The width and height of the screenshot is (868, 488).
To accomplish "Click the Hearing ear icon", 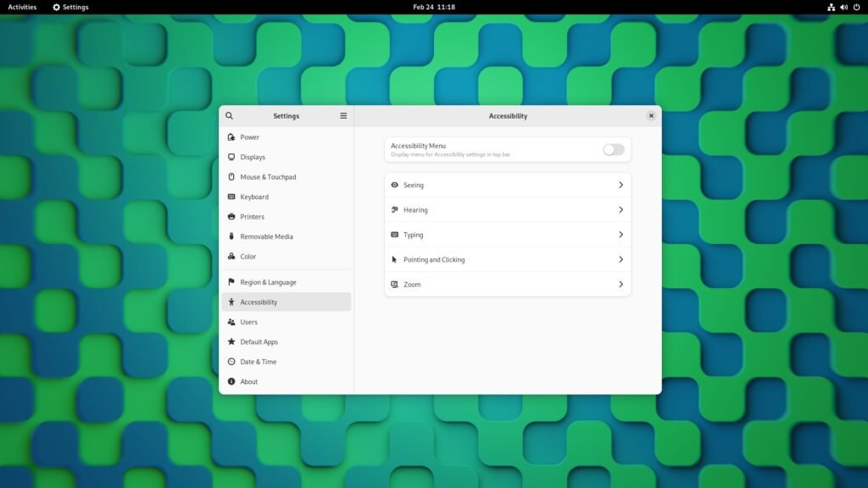I will pyautogui.click(x=395, y=210).
